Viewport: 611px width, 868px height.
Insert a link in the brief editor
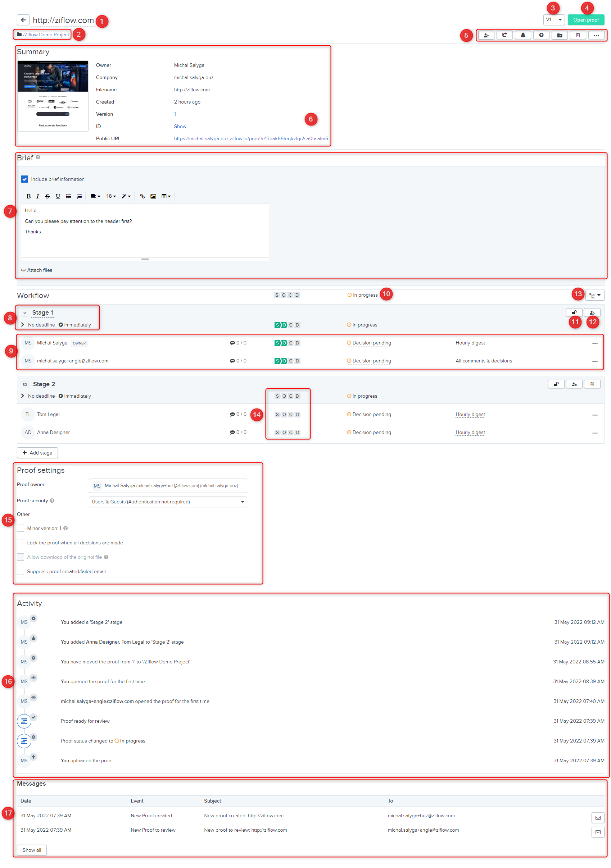point(142,196)
